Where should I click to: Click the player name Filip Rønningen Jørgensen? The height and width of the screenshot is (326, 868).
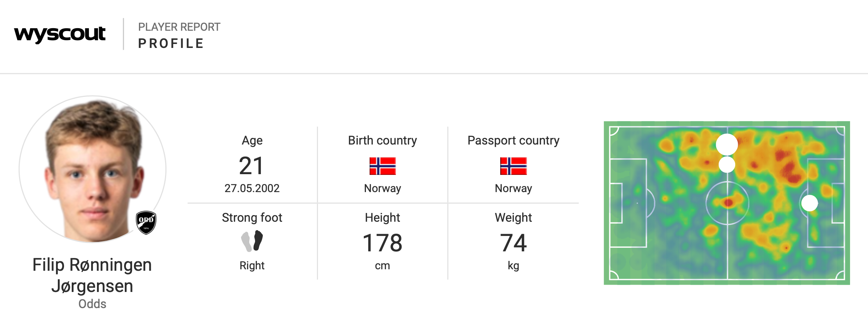pyautogui.click(x=92, y=275)
